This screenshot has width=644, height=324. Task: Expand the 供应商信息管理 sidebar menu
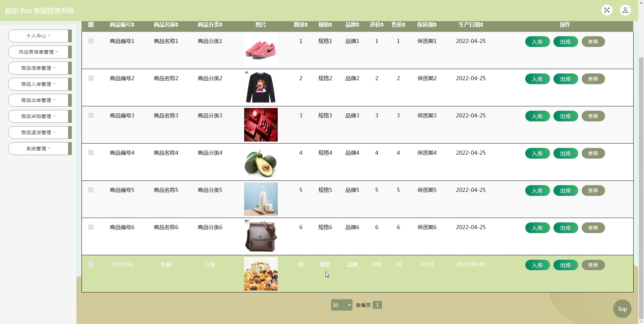(x=40, y=52)
